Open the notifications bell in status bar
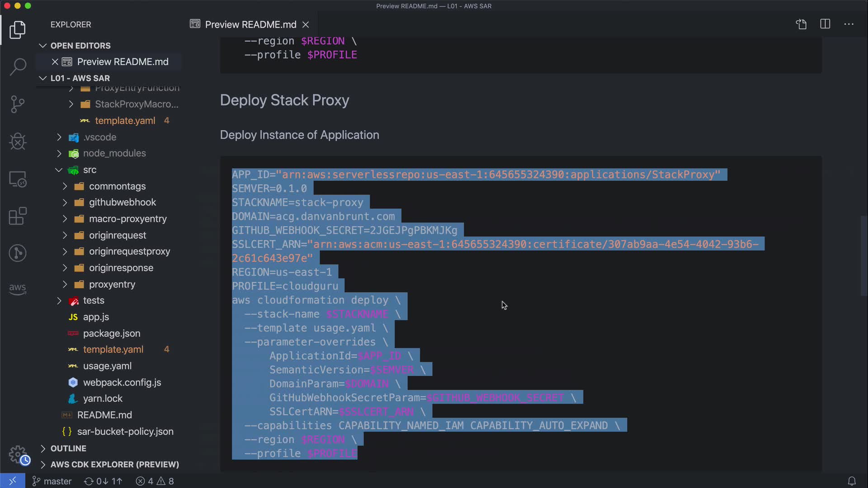Screen dimensions: 868x488 852,481
